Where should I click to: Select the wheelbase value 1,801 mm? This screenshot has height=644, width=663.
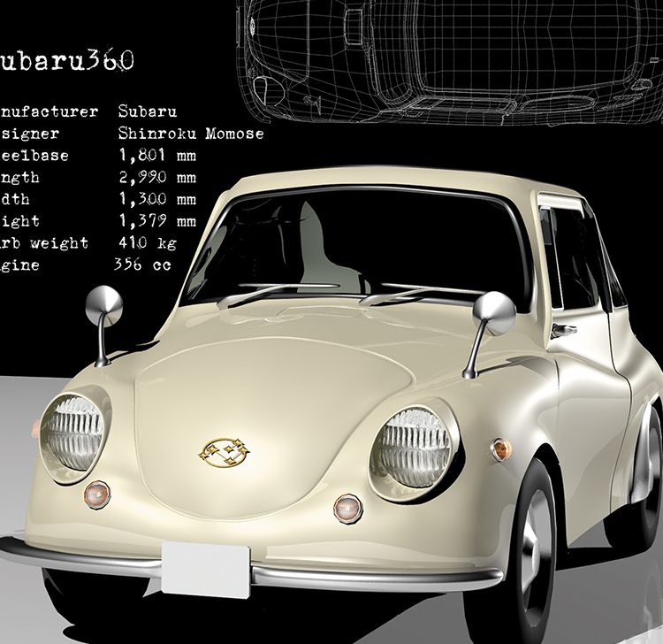[x=157, y=156]
